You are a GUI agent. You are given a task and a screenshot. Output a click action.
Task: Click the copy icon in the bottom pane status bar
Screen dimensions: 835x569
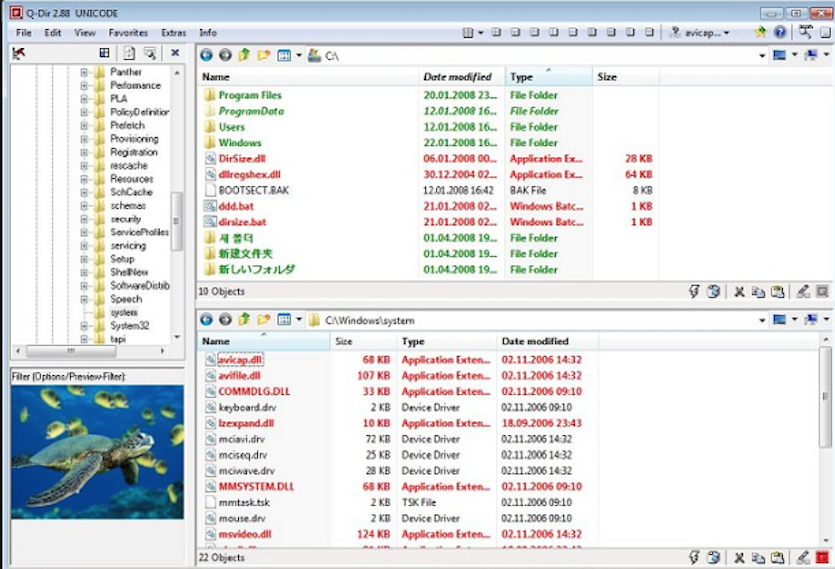pos(758,557)
